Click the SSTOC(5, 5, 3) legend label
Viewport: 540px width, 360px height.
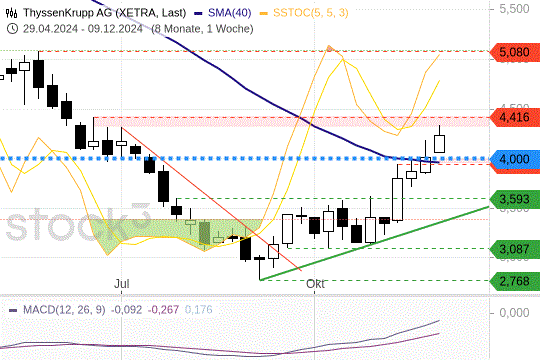click(x=311, y=13)
